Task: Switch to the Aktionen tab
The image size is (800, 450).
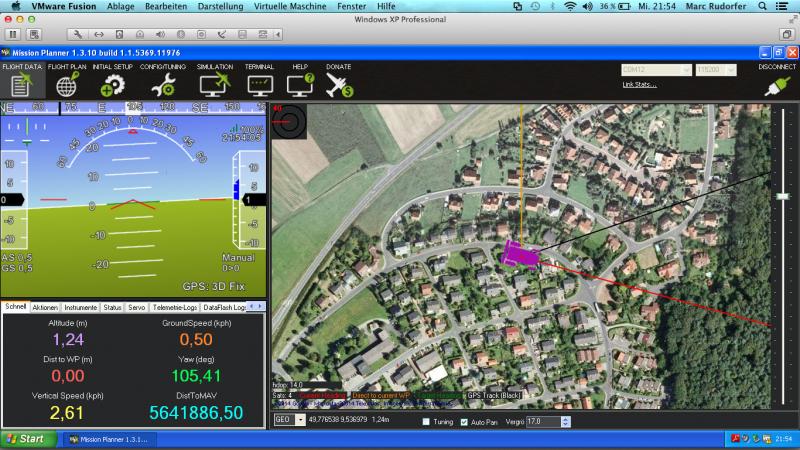Action: (45, 308)
